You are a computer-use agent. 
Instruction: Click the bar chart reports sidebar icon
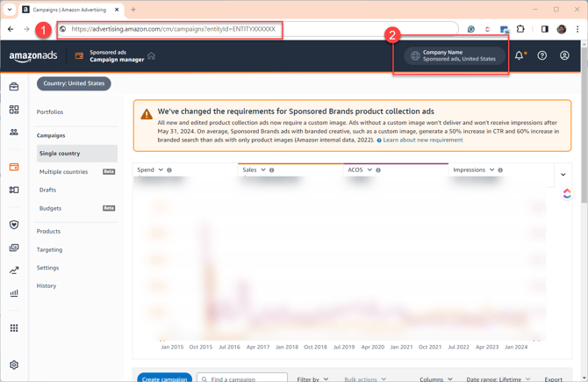[14, 293]
